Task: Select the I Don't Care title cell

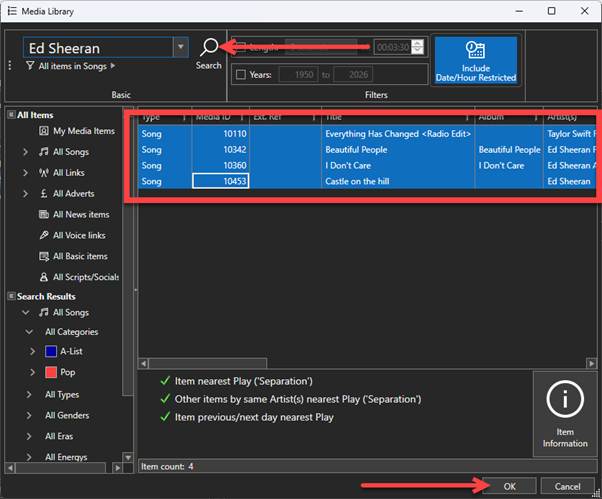Action: pos(398,165)
